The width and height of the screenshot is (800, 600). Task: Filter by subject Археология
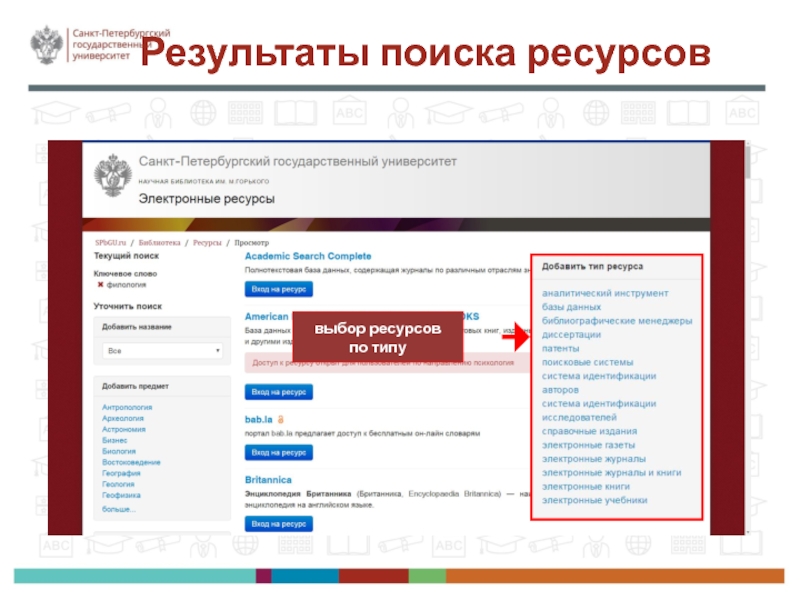pyautogui.click(x=123, y=418)
